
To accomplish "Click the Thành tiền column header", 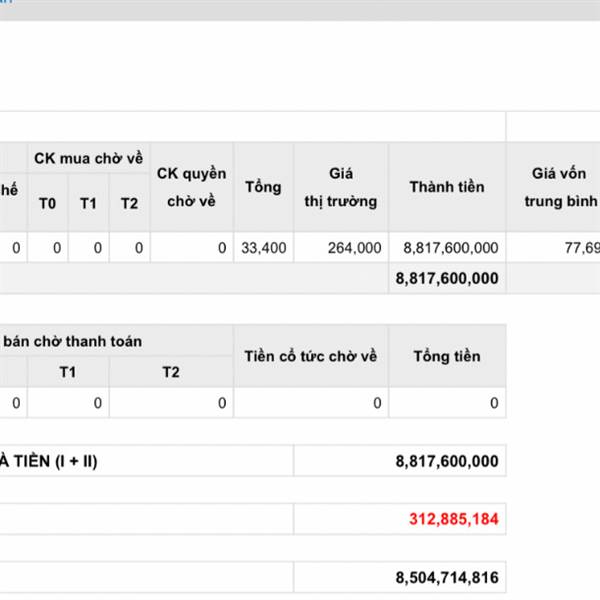I will (x=446, y=187).
